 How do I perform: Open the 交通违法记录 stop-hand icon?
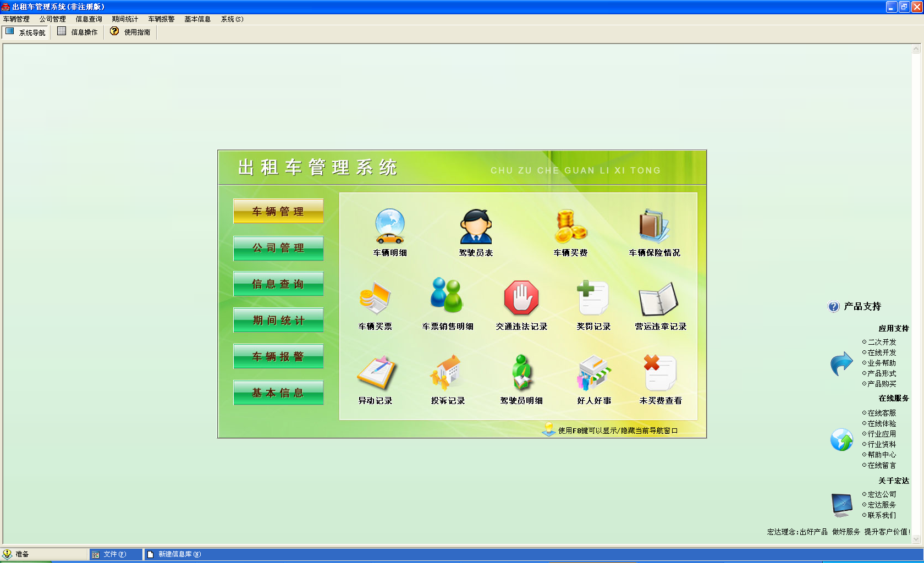click(x=521, y=298)
